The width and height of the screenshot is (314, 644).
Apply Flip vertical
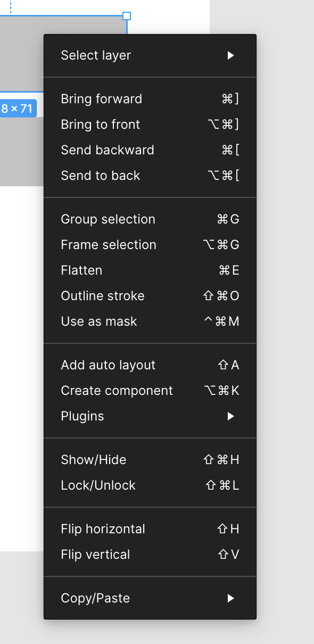tap(150, 555)
